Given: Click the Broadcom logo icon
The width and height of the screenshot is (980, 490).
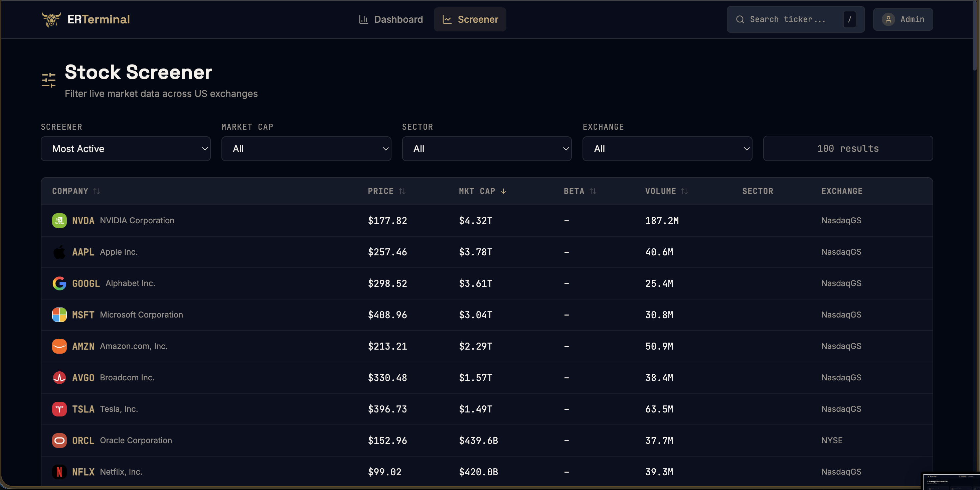Looking at the screenshot, I should pos(59,378).
